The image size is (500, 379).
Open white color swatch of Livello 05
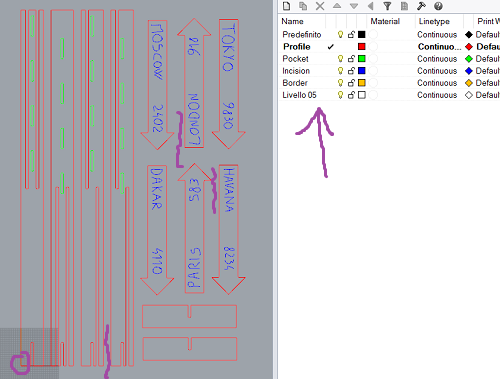[362, 95]
